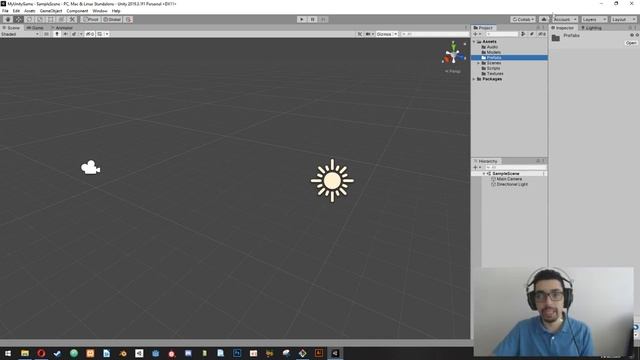Viewport: 640px width, 360px height.
Task: Open the Help menu
Action: pos(116,11)
